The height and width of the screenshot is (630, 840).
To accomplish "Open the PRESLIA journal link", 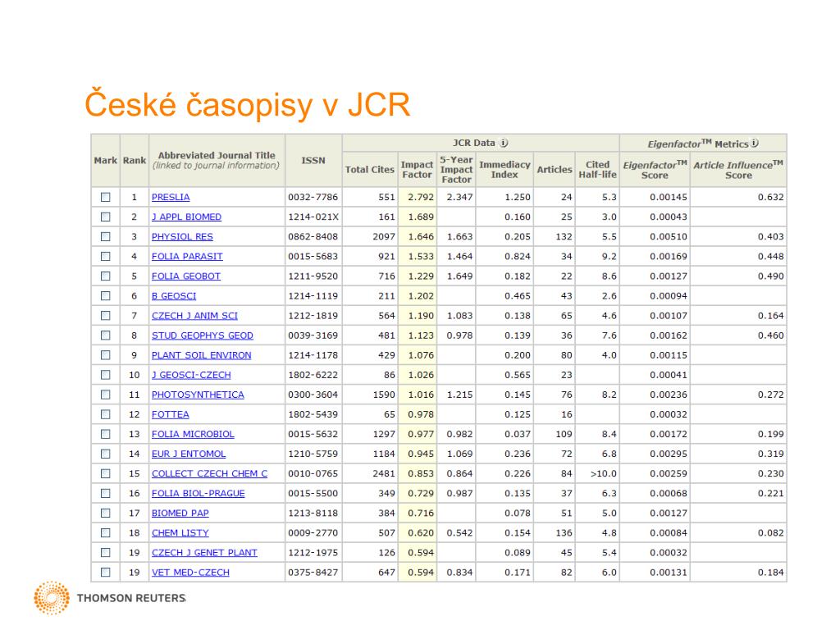I will coord(171,197).
